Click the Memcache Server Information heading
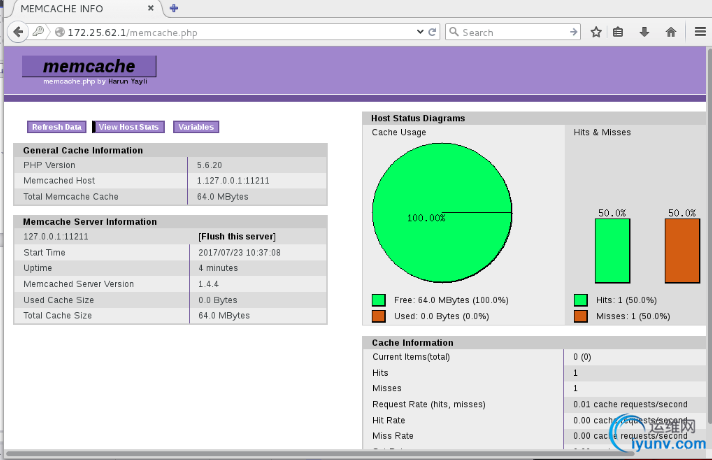This screenshot has height=460, width=712. 90,222
